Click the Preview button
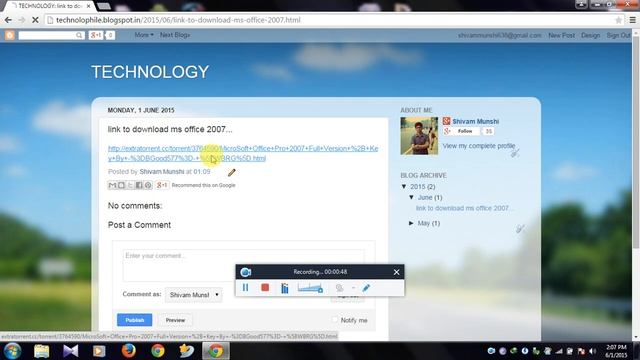640x360 pixels. [175, 320]
